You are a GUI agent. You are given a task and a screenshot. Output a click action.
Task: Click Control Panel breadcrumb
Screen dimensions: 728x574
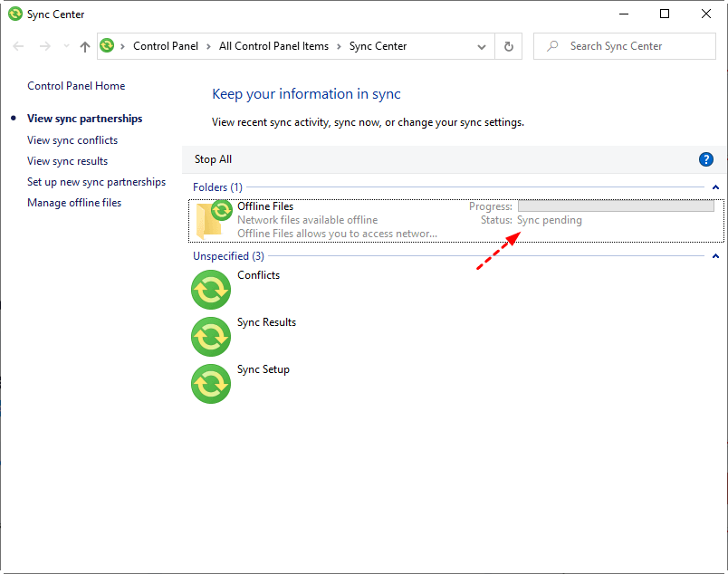(x=166, y=46)
